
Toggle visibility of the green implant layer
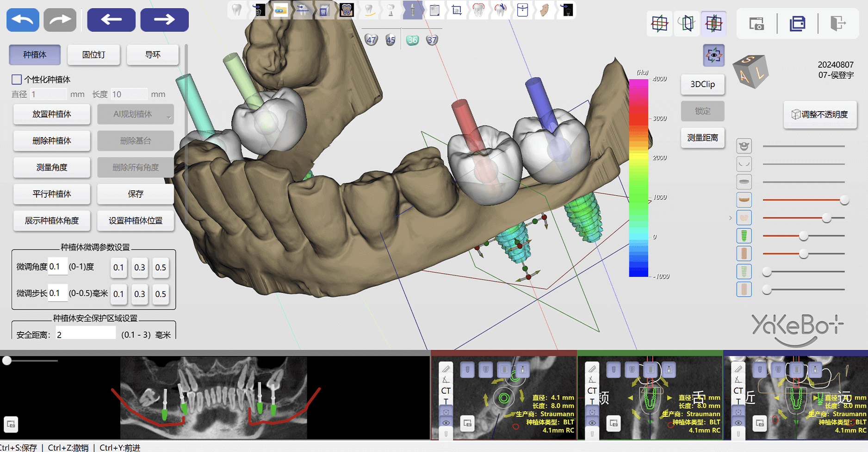coord(744,236)
